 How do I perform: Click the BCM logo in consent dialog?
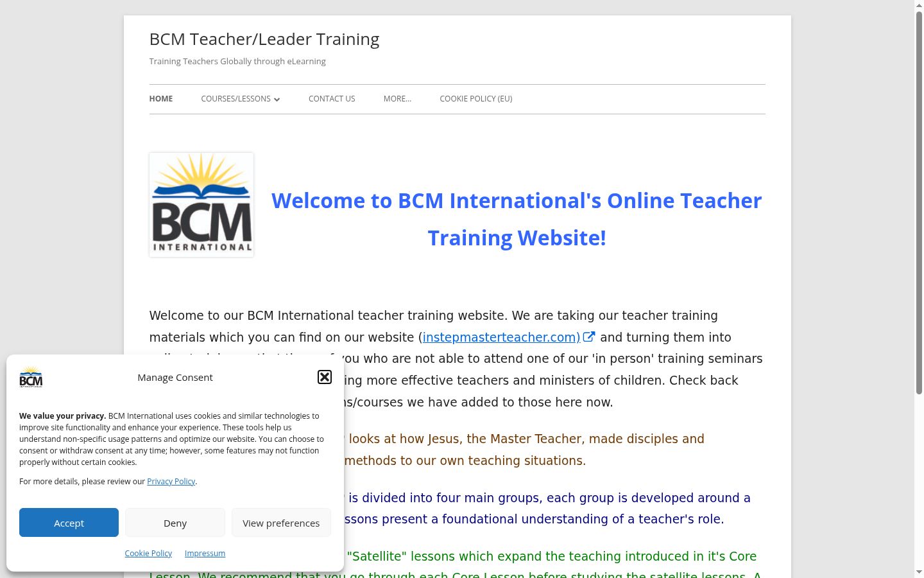point(31,377)
